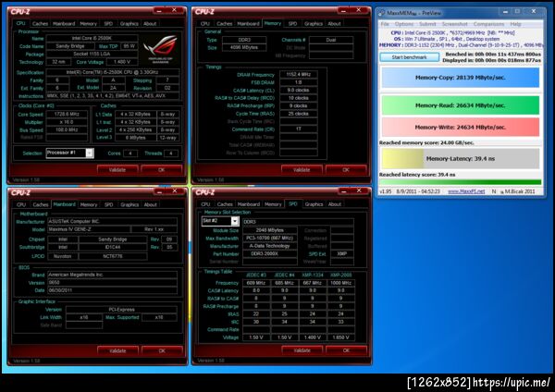555x392 pixels.
Task: Click OK in the CPU-Z memory window
Action: click(x=346, y=170)
